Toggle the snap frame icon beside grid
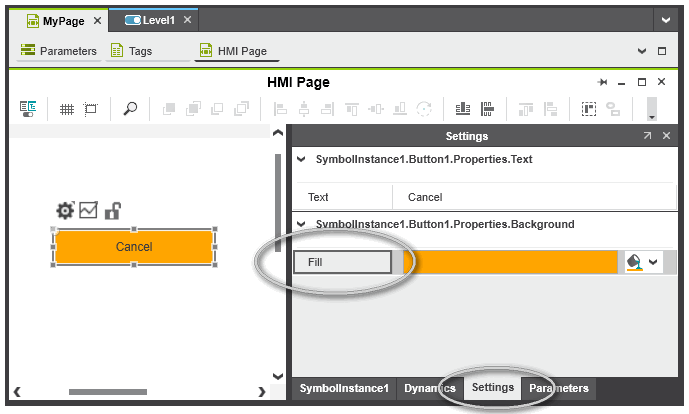The width and height of the screenshot is (689, 414). [90, 110]
